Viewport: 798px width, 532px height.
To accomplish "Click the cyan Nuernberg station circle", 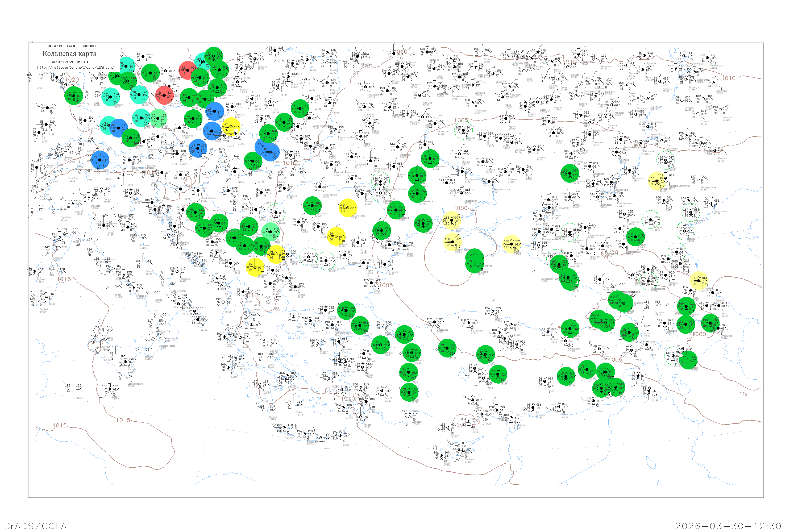I will pos(141,118).
